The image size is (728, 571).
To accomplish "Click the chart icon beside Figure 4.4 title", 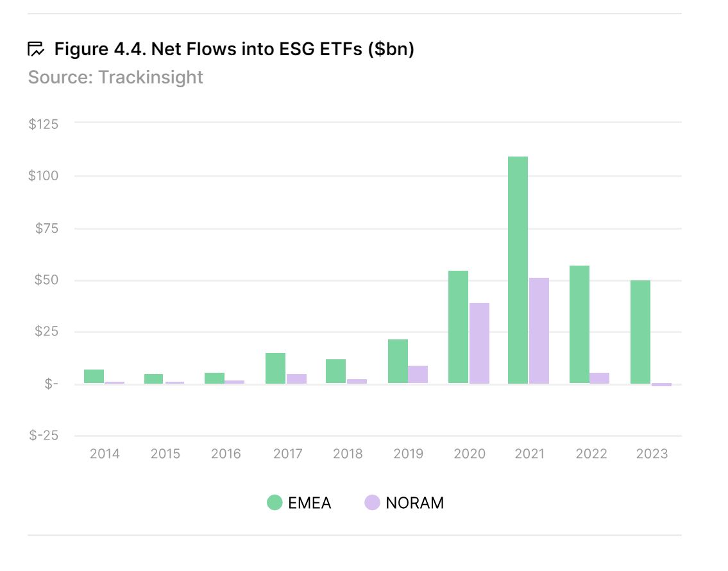I will pyautogui.click(x=36, y=49).
